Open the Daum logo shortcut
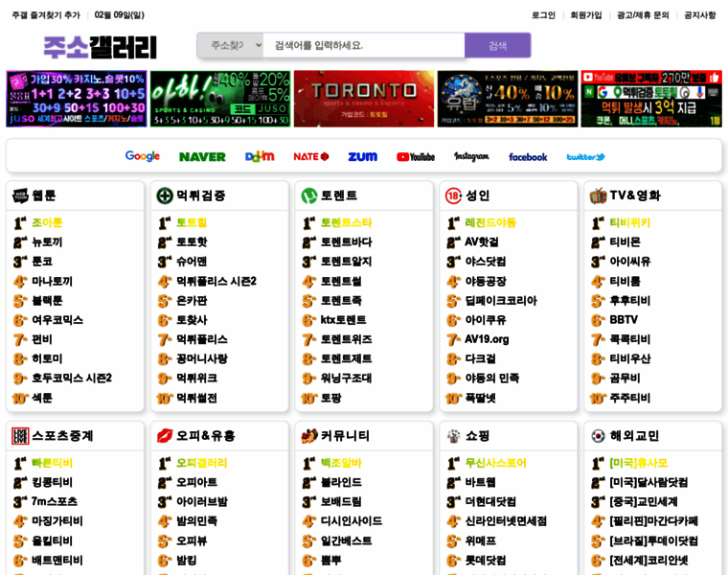Screen dimensions: 728x575 260,156
